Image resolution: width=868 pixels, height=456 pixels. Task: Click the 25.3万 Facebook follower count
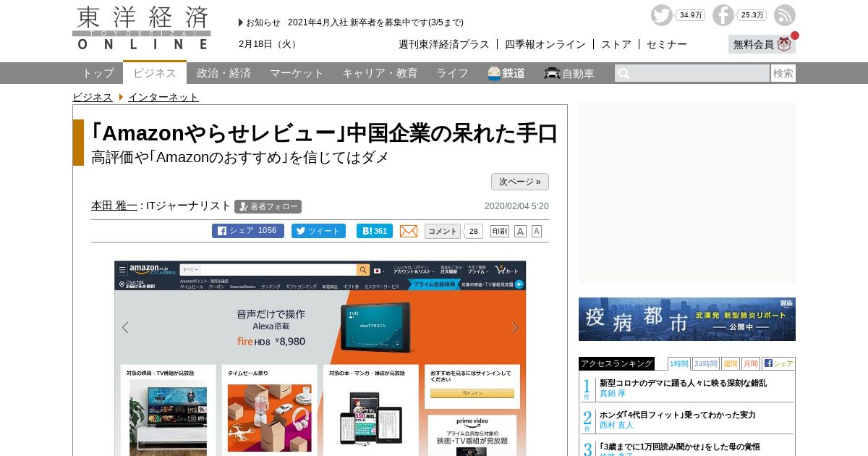pos(752,15)
